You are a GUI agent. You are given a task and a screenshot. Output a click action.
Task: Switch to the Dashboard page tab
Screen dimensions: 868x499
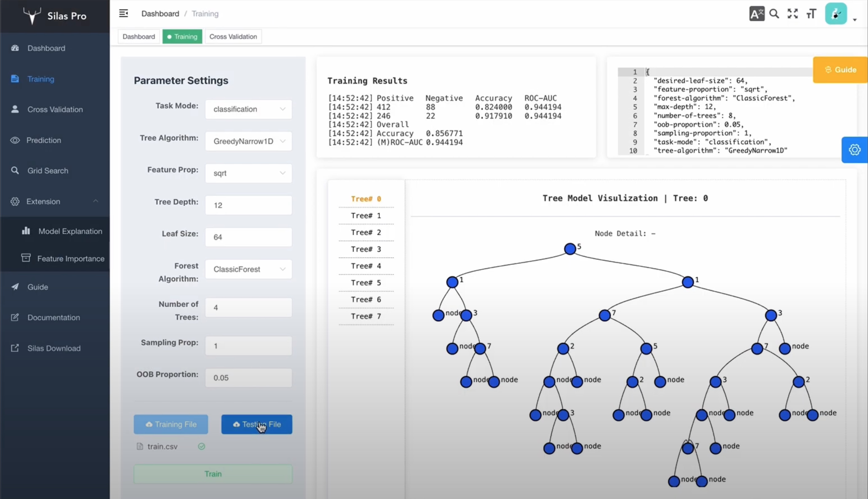[139, 36]
